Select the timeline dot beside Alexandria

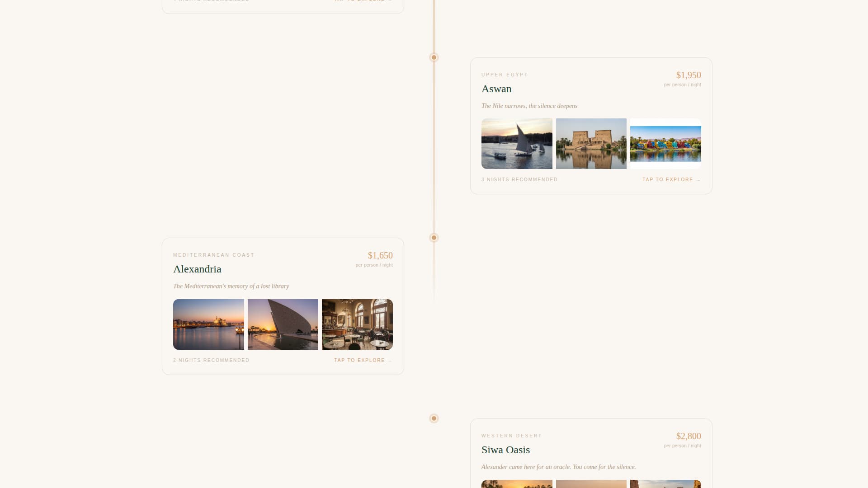click(434, 238)
